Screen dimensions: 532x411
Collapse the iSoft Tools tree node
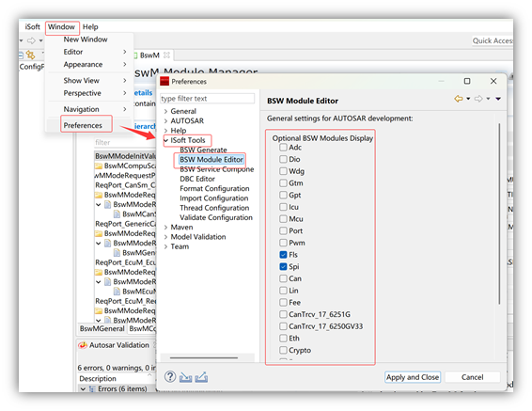[x=166, y=140]
